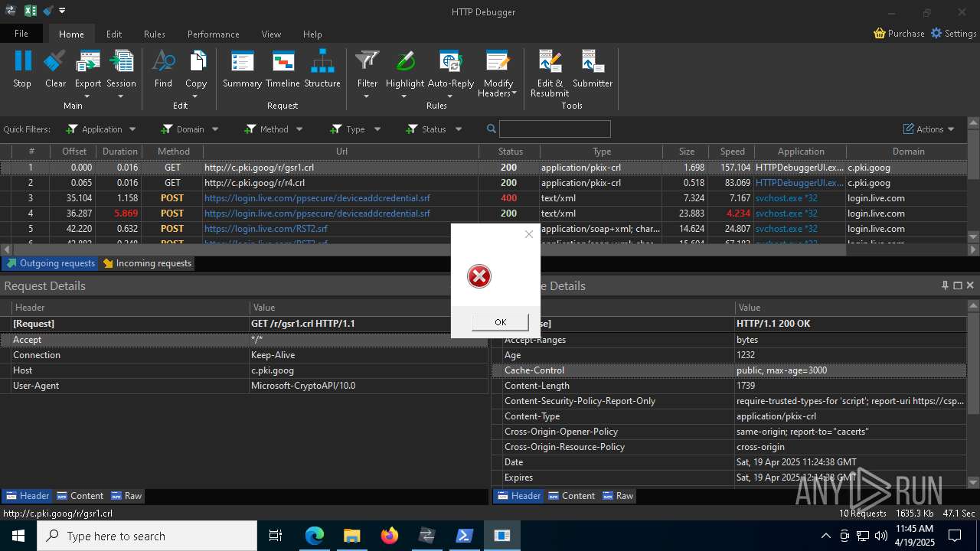Open Microsoft Edge from the taskbar
The width and height of the screenshot is (980, 551).
click(315, 536)
